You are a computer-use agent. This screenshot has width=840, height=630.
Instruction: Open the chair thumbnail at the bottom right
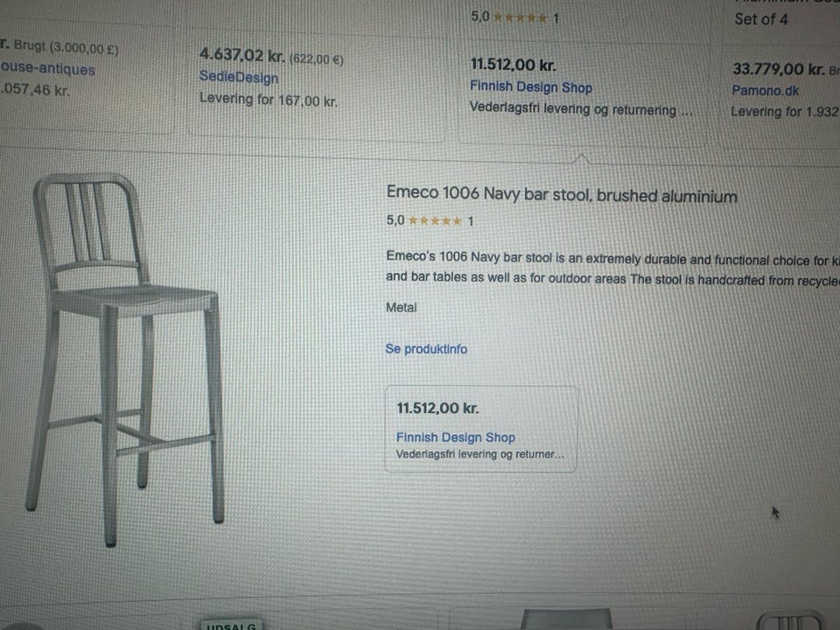coord(791,620)
